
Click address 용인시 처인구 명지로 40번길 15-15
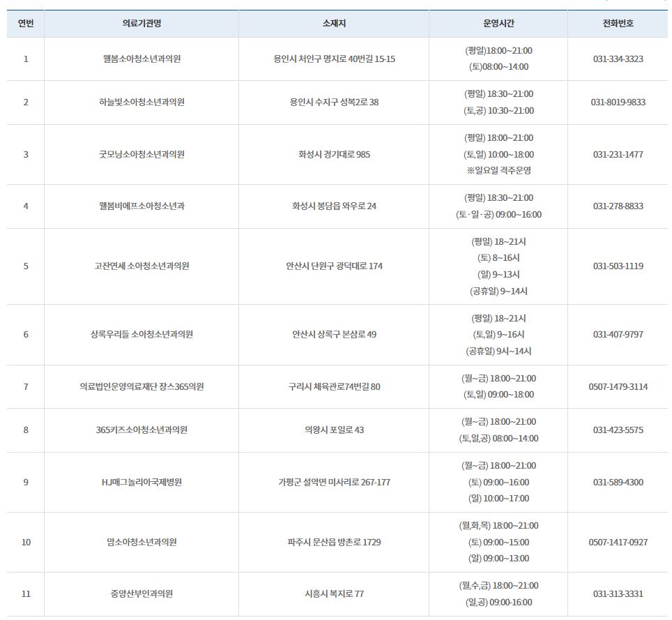pyautogui.click(x=334, y=59)
